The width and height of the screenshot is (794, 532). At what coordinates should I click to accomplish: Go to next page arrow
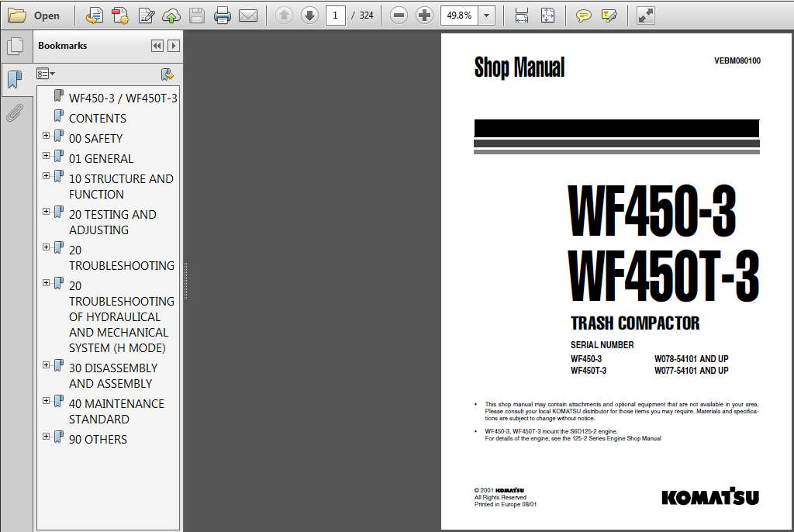coord(309,16)
